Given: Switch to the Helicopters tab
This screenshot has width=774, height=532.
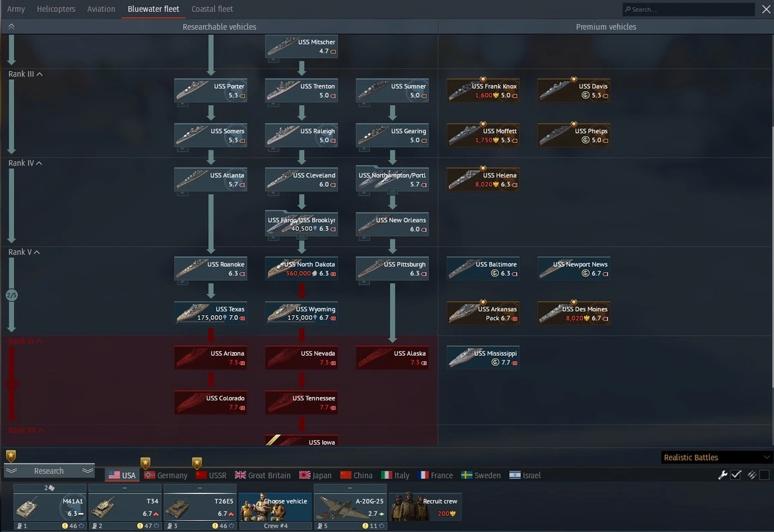Looking at the screenshot, I should pos(56,9).
